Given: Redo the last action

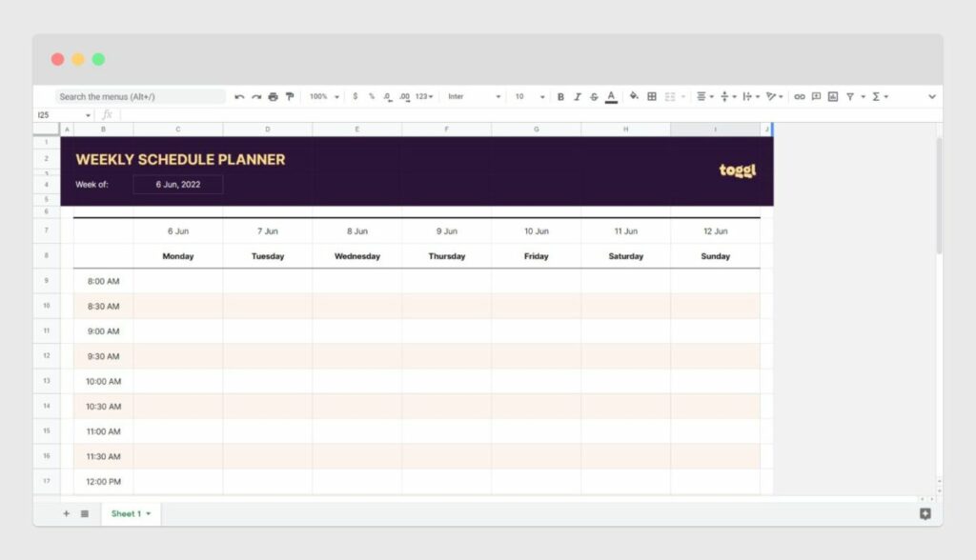Looking at the screenshot, I should [255, 96].
